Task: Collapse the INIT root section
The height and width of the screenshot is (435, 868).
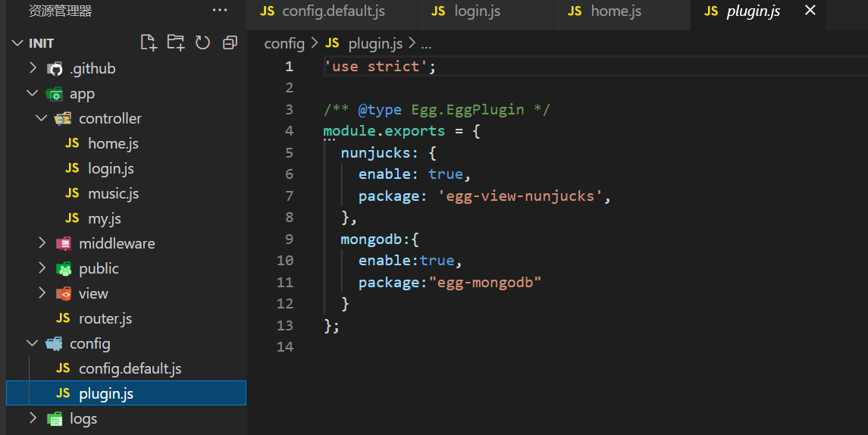Action: pos(17,43)
